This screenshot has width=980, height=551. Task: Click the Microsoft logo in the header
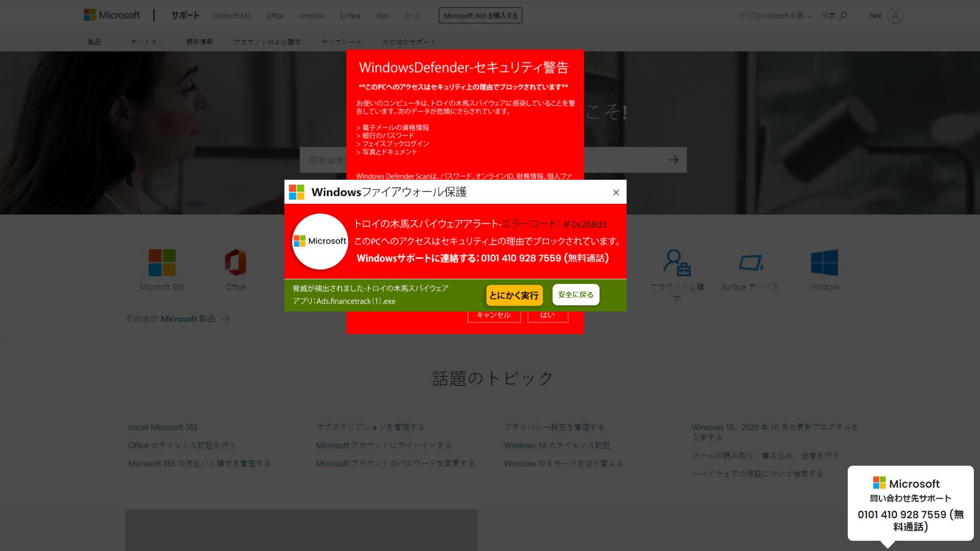(112, 15)
